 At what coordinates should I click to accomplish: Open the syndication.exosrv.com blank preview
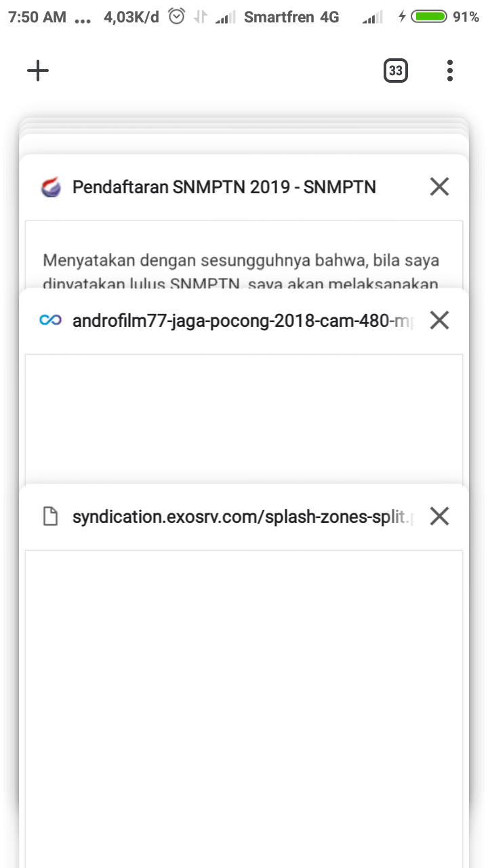point(244,705)
